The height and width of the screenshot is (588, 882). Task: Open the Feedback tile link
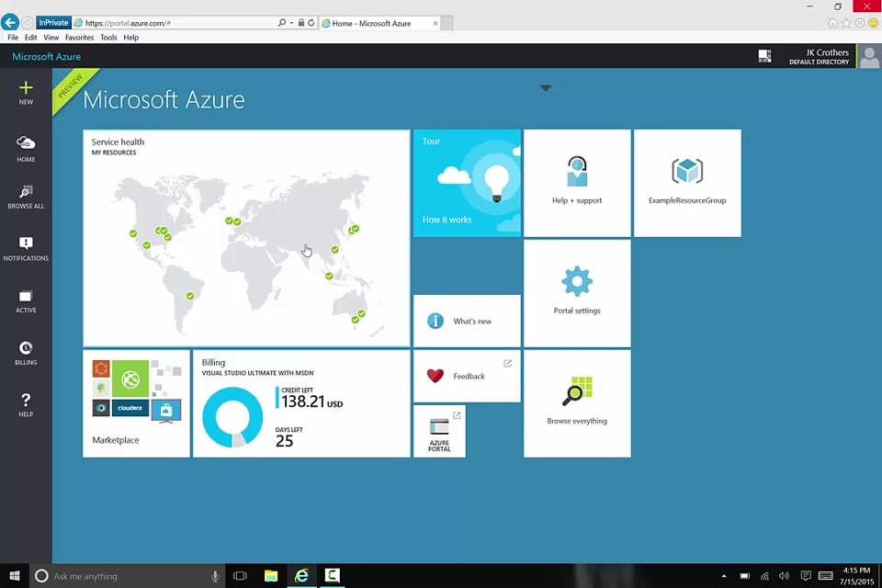click(467, 376)
